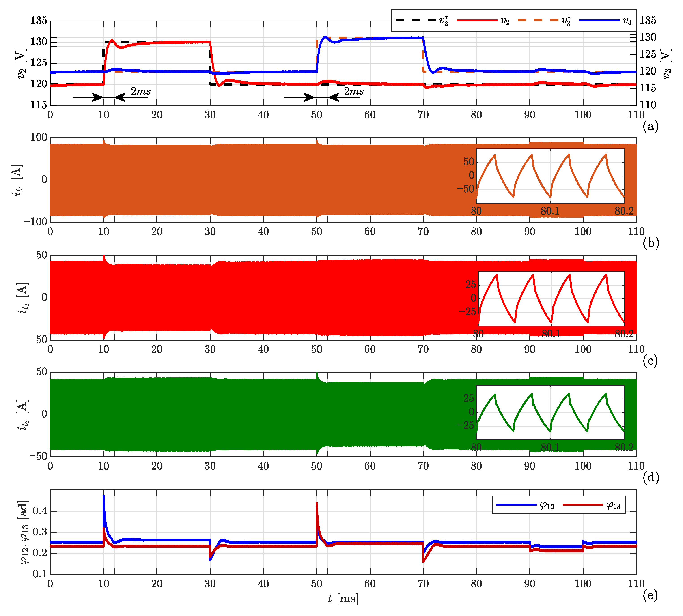Click the red inset zoom plot in (c)
Image resolution: width=683 pixels, height=616 pixels.
pyautogui.click(x=551, y=299)
